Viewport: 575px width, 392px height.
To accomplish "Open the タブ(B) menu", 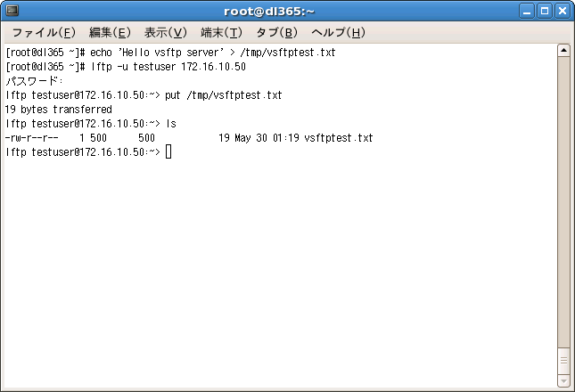I will 276,32.
